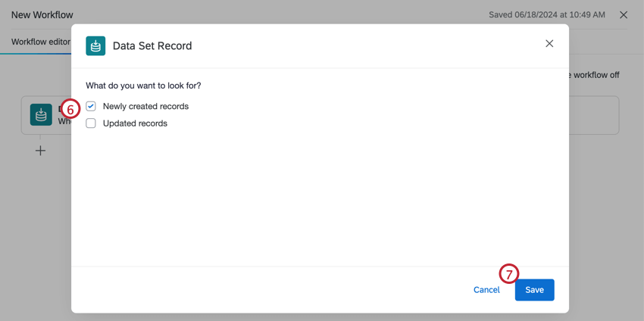644x321 pixels.
Task: Select the trigger card behind the dialog
Action: click(x=595, y=115)
